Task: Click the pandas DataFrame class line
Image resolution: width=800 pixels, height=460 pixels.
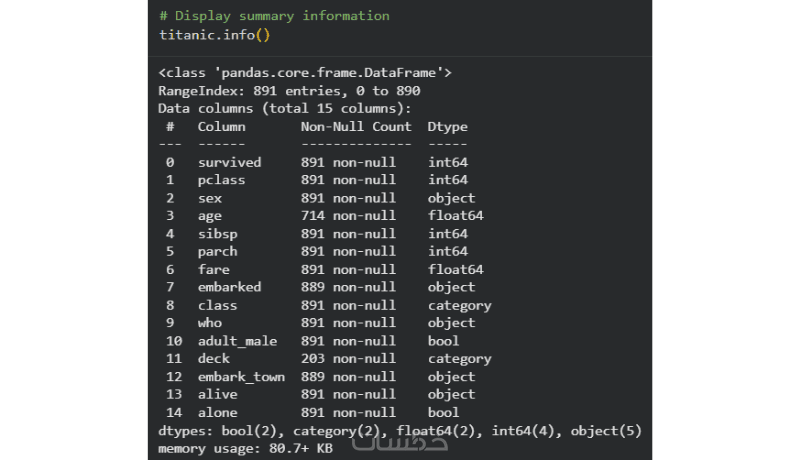Action: 306,73
